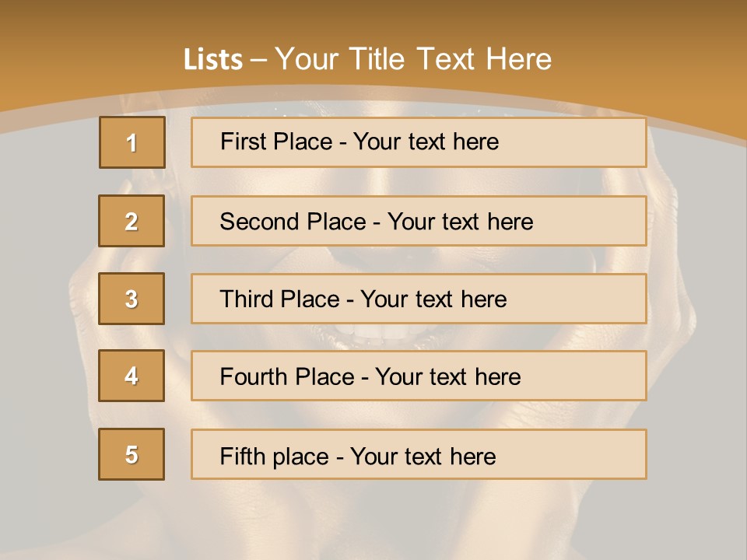Click the bold word "Lists" in title
747x560 pixels.
click(213, 60)
